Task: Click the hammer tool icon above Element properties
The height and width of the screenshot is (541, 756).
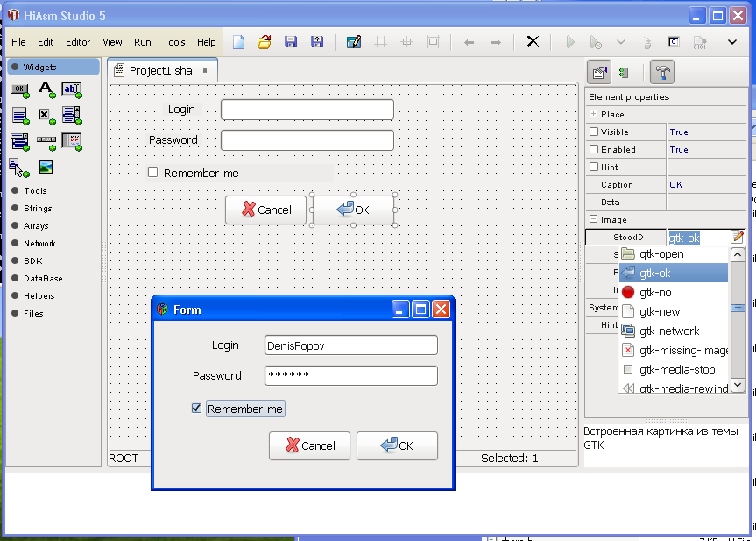Action: 661,73
